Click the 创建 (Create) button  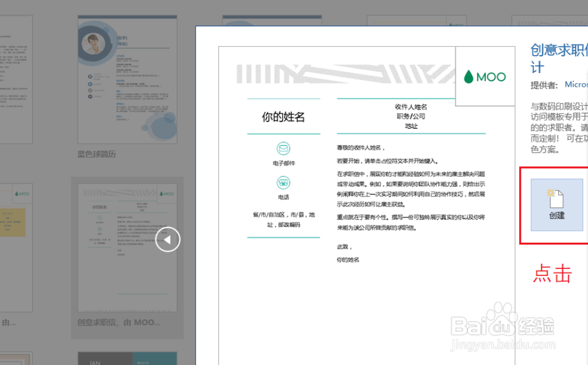click(557, 204)
